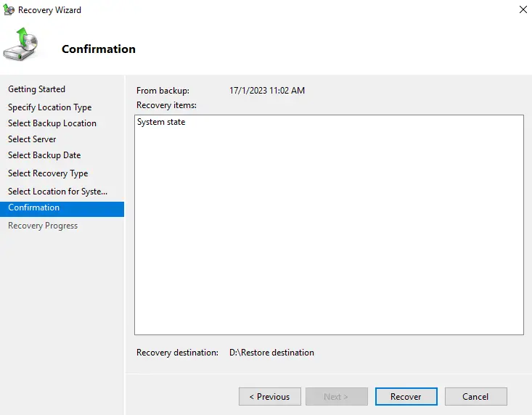This screenshot has width=532, height=415.
Task: Open the Specify Location Type step
Action: coord(49,107)
